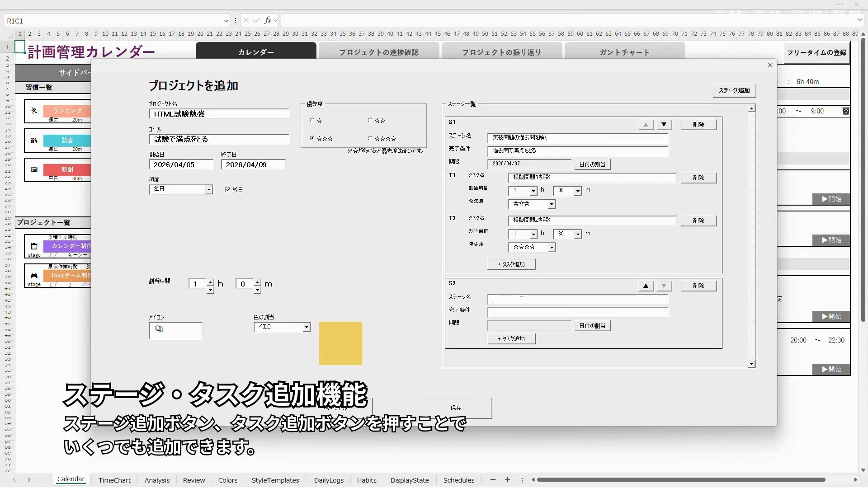The width and height of the screenshot is (868, 488).
Task: Select the one-star priority radio
Action: [x=312, y=120]
